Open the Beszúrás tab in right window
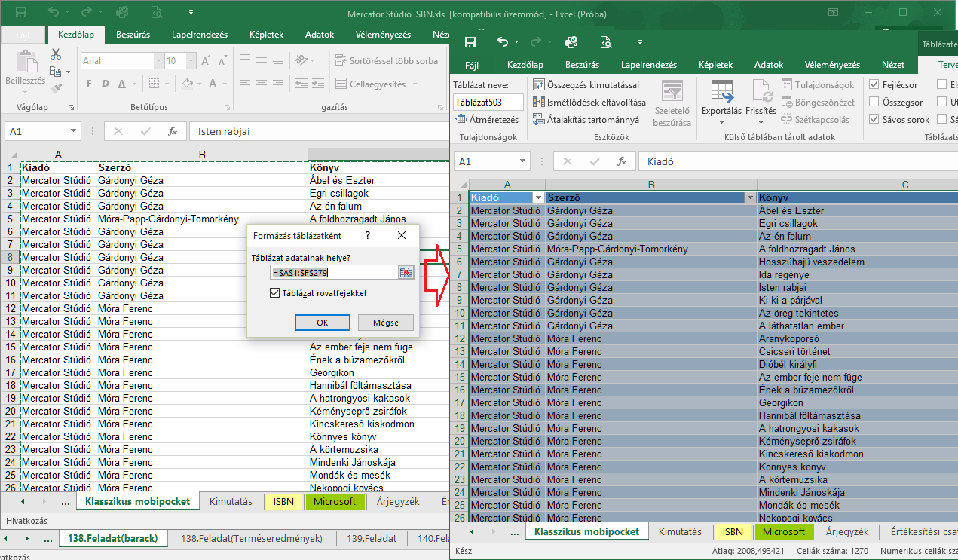Image resolution: width=958 pixels, height=560 pixels. (x=582, y=65)
